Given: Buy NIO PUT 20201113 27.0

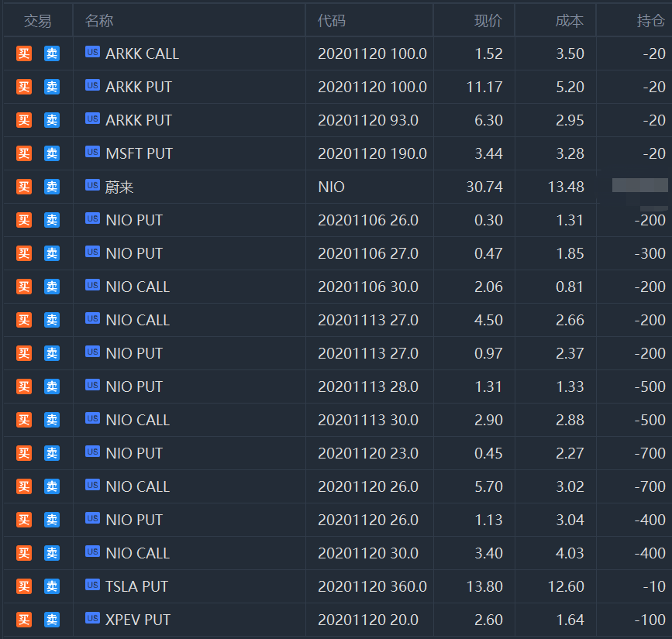Looking at the screenshot, I should [x=24, y=353].
